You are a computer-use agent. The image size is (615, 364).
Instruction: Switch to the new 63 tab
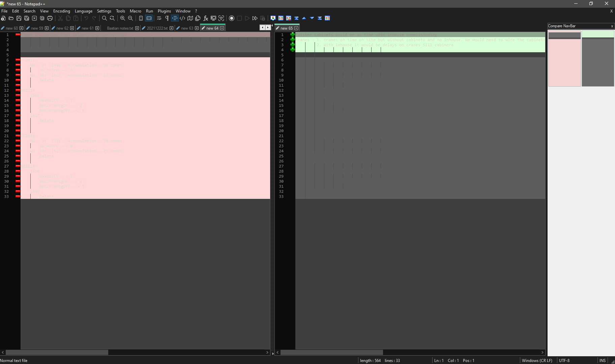tap(187, 28)
